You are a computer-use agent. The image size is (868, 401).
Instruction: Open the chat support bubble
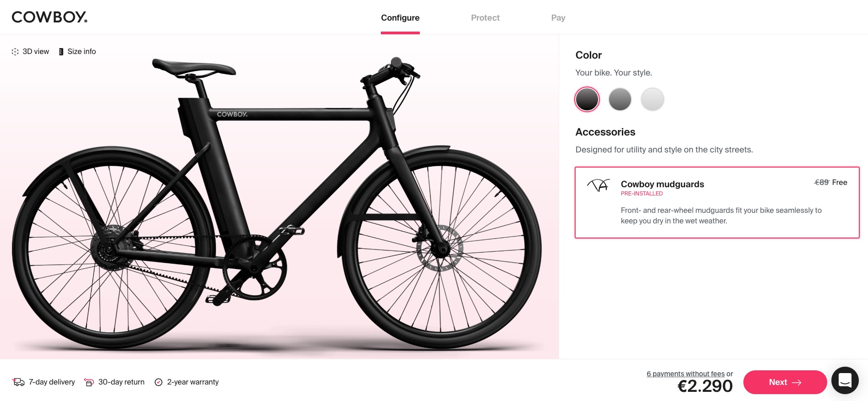[x=845, y=380]
